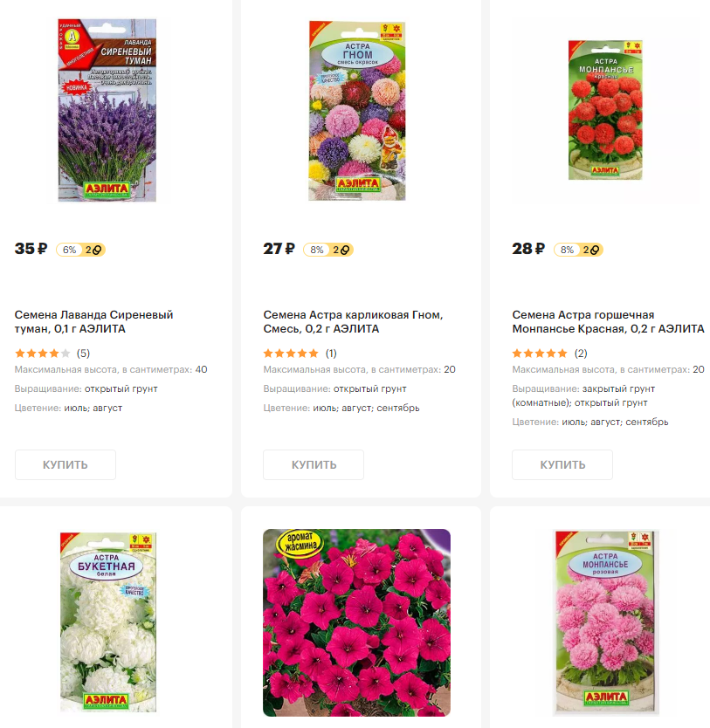710x728 pixels.
Task: Open the Семена Астра карликовая Гном link
Action: (353, 321)
